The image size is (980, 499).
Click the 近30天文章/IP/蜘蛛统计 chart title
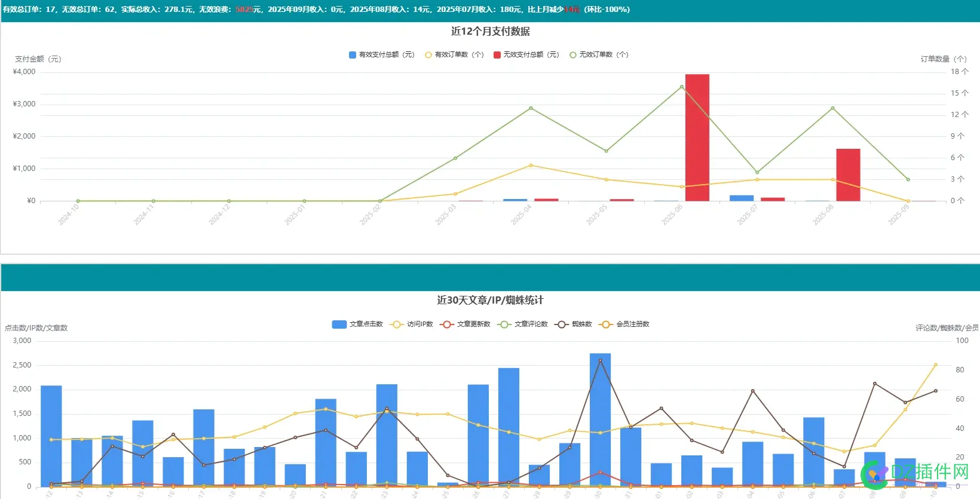(x=490, y=301)
